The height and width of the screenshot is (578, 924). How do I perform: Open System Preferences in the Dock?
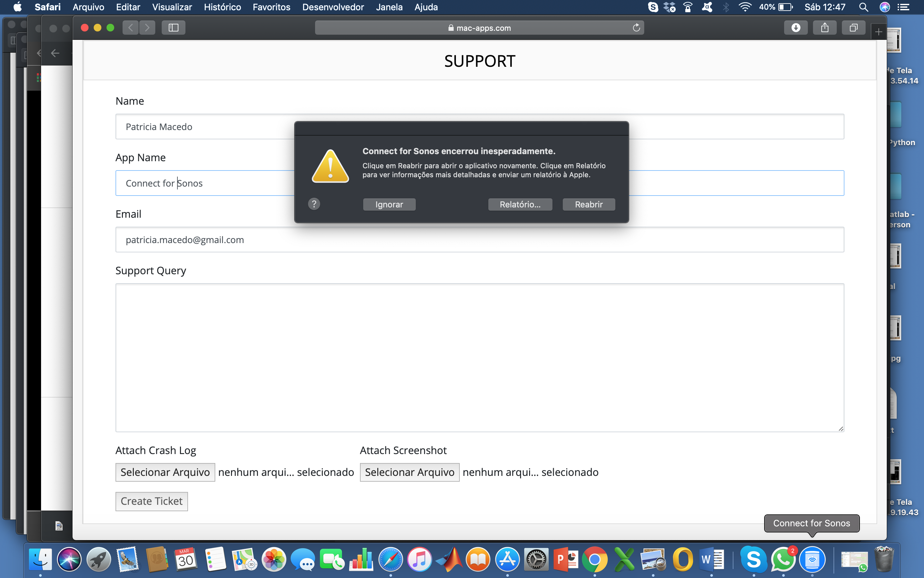536,559
